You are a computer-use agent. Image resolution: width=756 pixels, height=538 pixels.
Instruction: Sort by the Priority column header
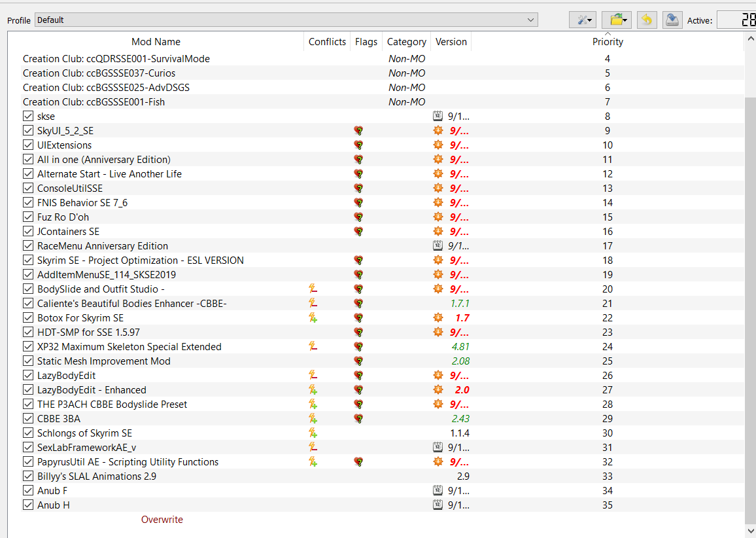point(608,41)
